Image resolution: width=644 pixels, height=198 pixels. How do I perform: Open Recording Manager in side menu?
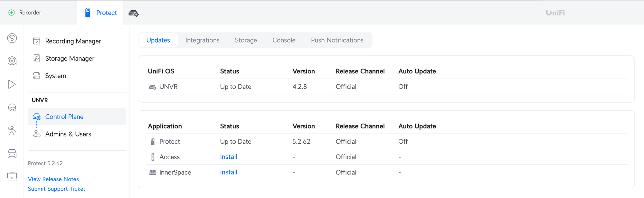(73, 41)
